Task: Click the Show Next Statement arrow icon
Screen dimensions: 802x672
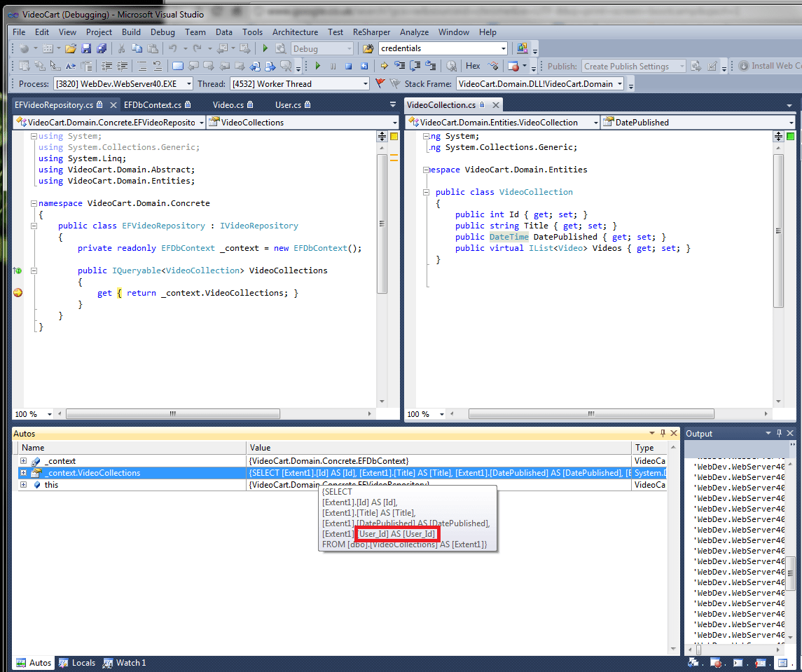Action: [384, 66]
